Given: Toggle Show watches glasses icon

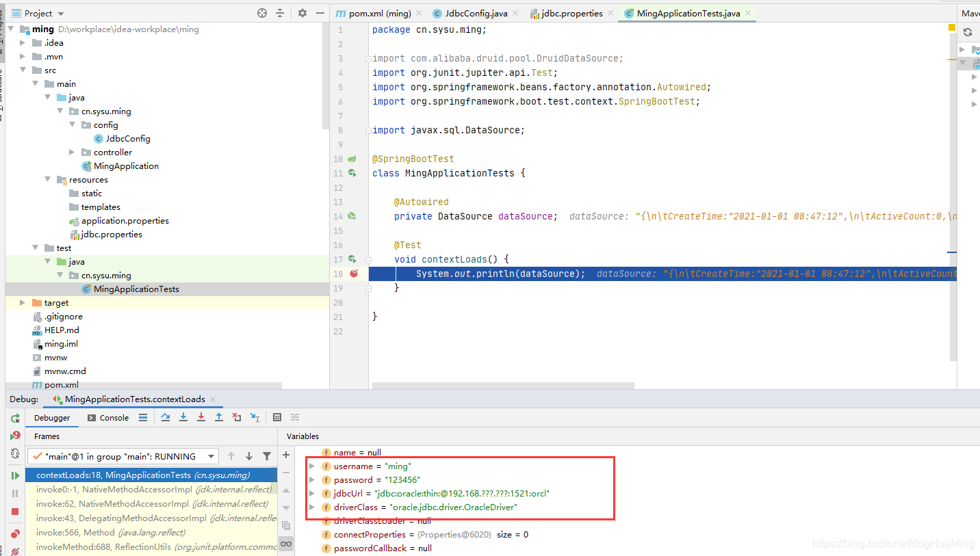Looking at the screenshot, I should [x=286, y=544].
